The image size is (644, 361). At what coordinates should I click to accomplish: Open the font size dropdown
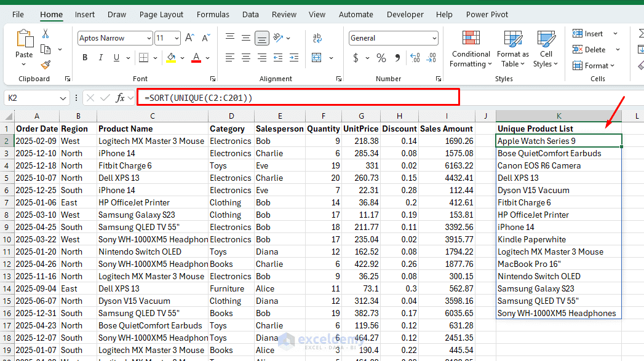point(177,38)
